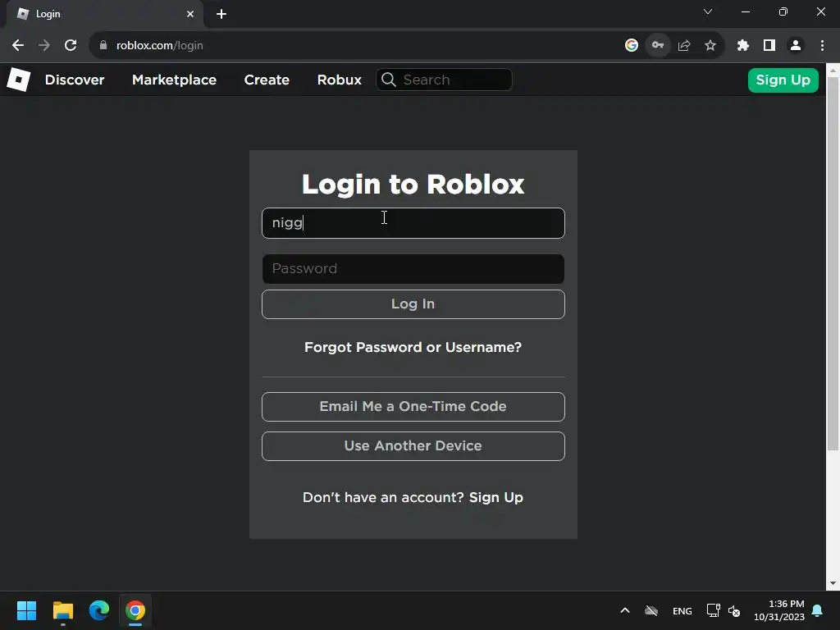Open the Marketplace menu item
840x630 pixels.
point(174,80)
